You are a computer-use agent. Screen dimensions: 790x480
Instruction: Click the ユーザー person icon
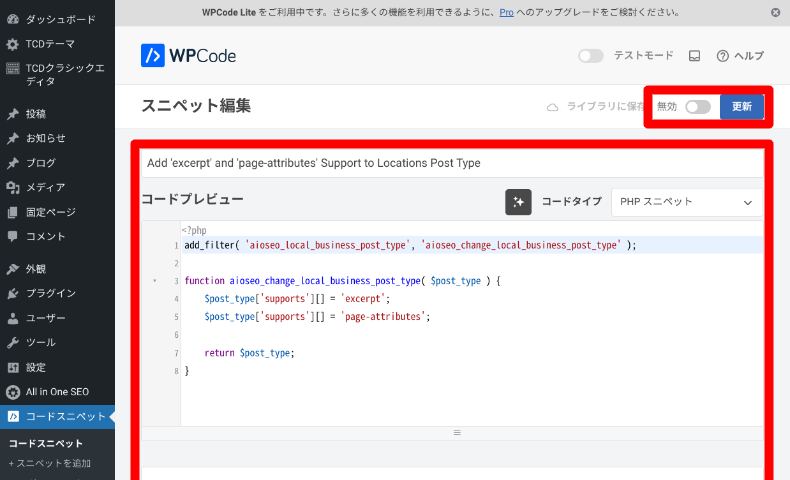tap(13, 318)
